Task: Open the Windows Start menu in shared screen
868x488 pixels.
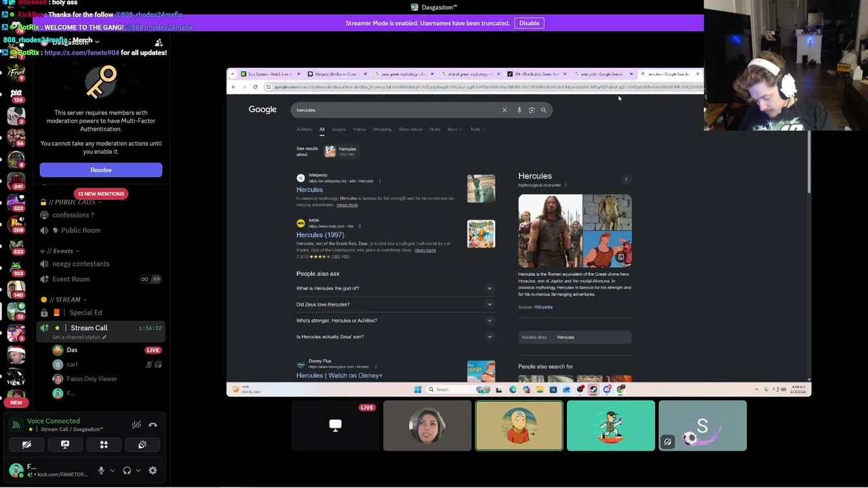Action: (418, 390)
